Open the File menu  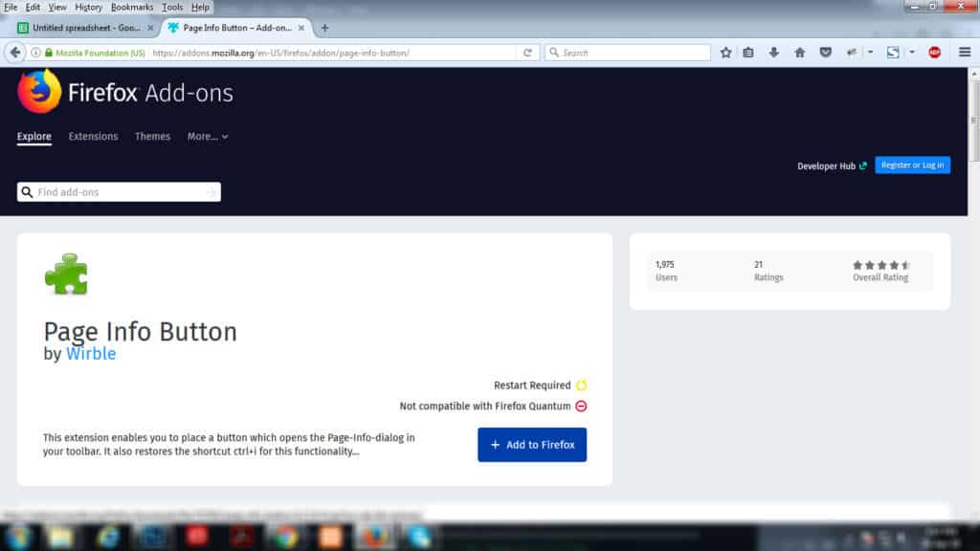click(11, 8)
